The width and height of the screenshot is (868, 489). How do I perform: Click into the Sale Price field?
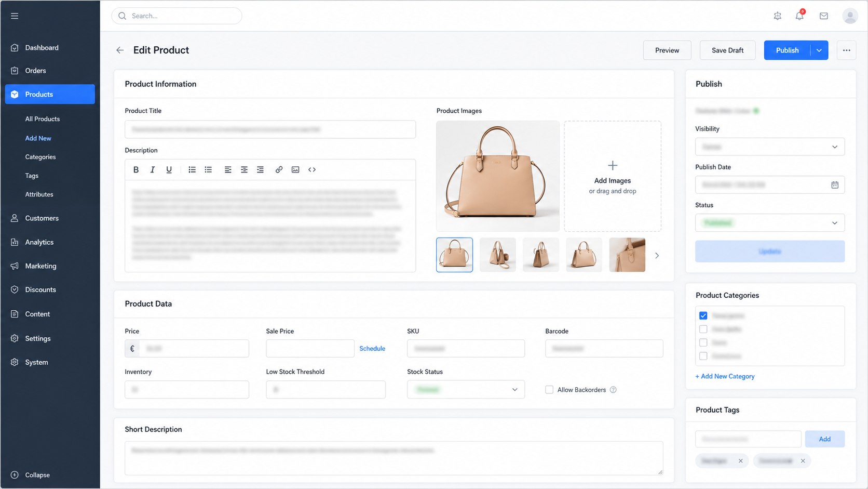[310, 349]
